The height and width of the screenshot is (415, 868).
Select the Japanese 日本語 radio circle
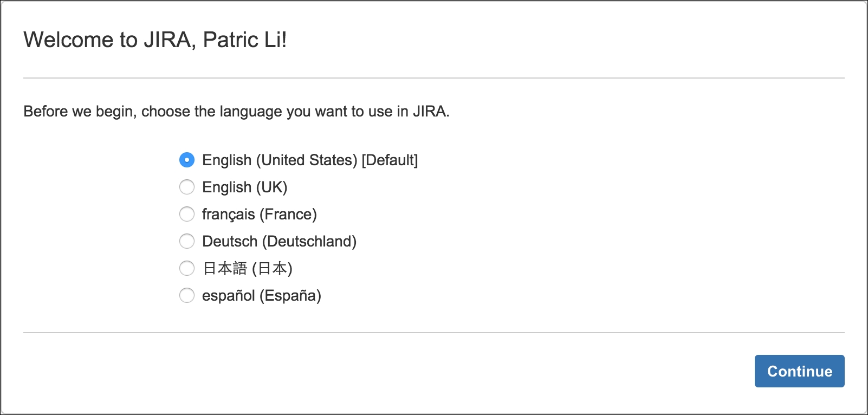187,268
